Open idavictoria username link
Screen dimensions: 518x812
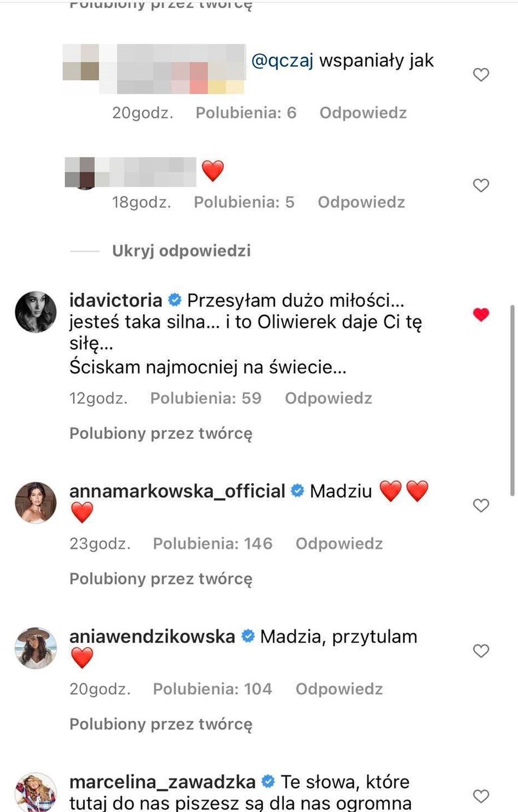[116, 300]
